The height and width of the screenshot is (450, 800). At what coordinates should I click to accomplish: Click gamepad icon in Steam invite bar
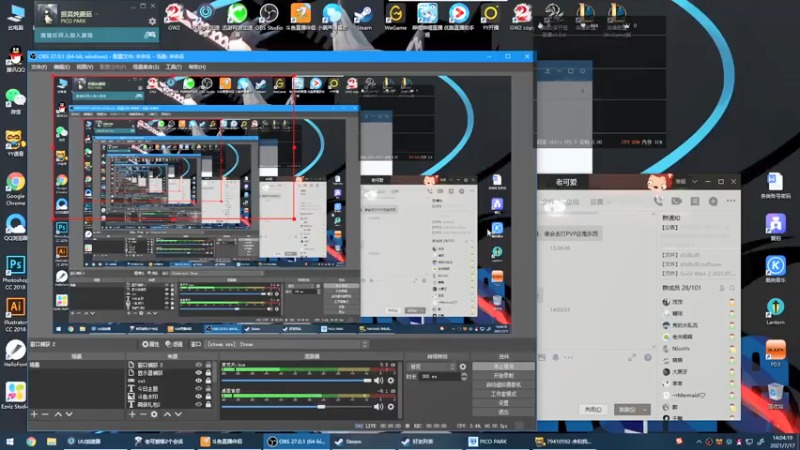(149, 35)
